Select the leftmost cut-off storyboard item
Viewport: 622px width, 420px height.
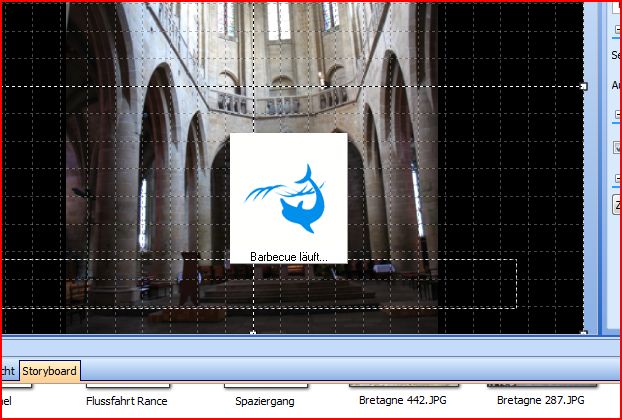click(x=6, y=401)
